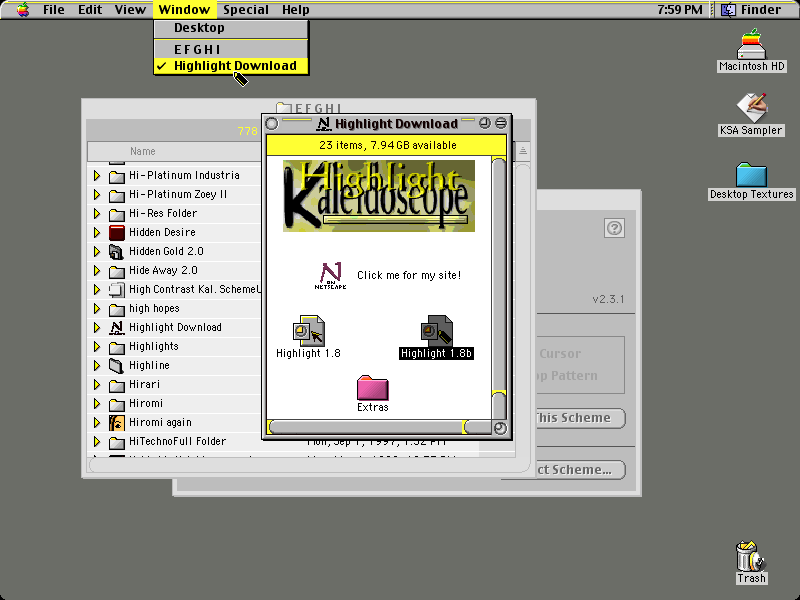800x600 pixels.
Task: Click the Highlights folder icon in list
Action: (117, 347)
